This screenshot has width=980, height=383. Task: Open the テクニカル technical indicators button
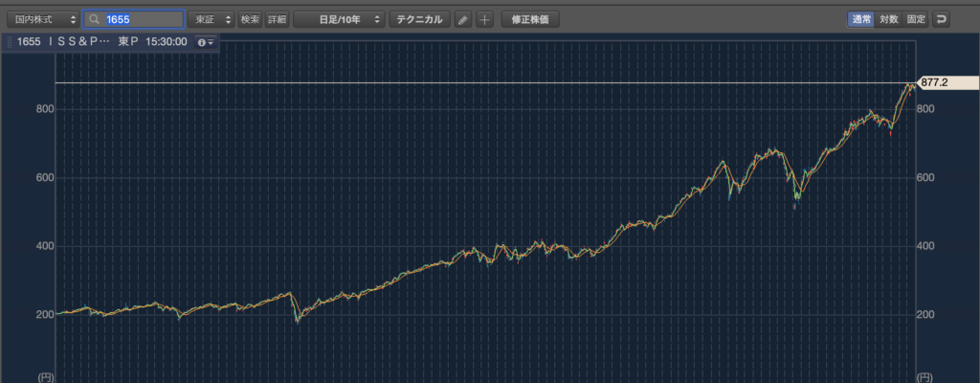420,19
